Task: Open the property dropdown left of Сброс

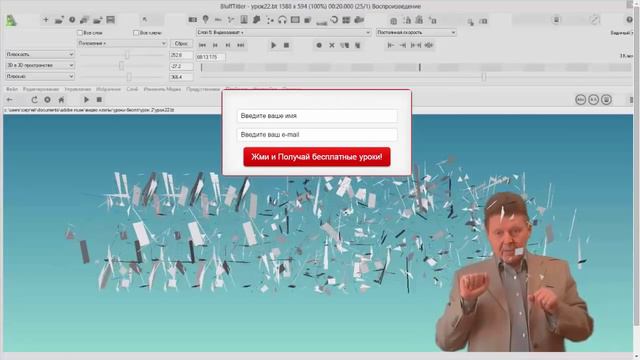Action: [122, 43]
